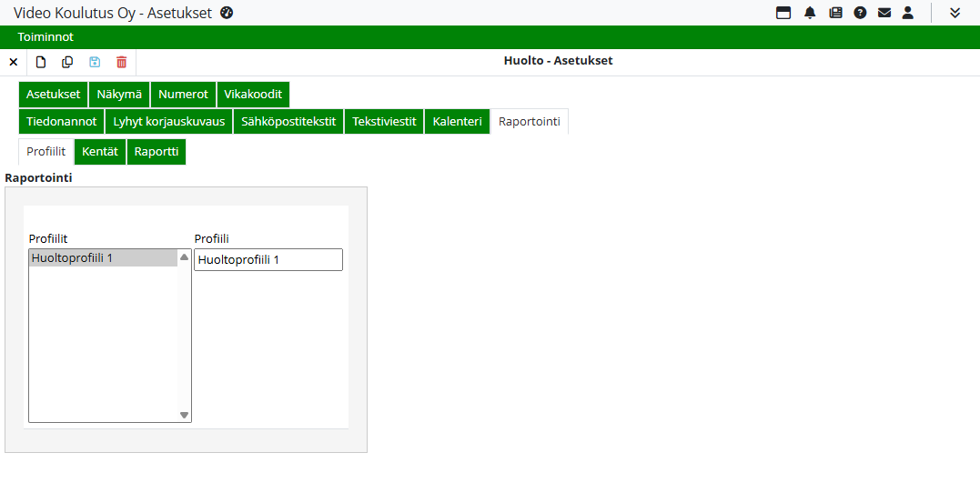
Task: Click the Profiili name text field
Action: (268, 260)
